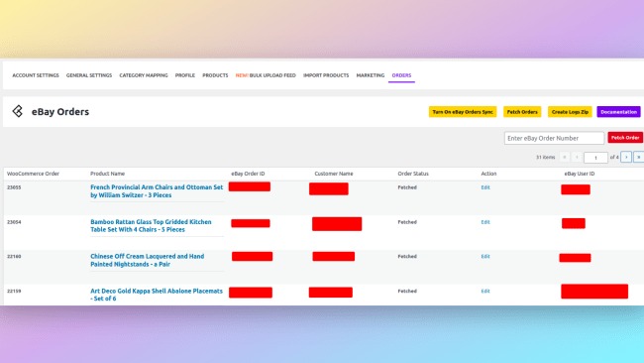Select WooCommerce order number 22160
The width and height of the screenshot is (644, 363).
(x=14, y=257)
